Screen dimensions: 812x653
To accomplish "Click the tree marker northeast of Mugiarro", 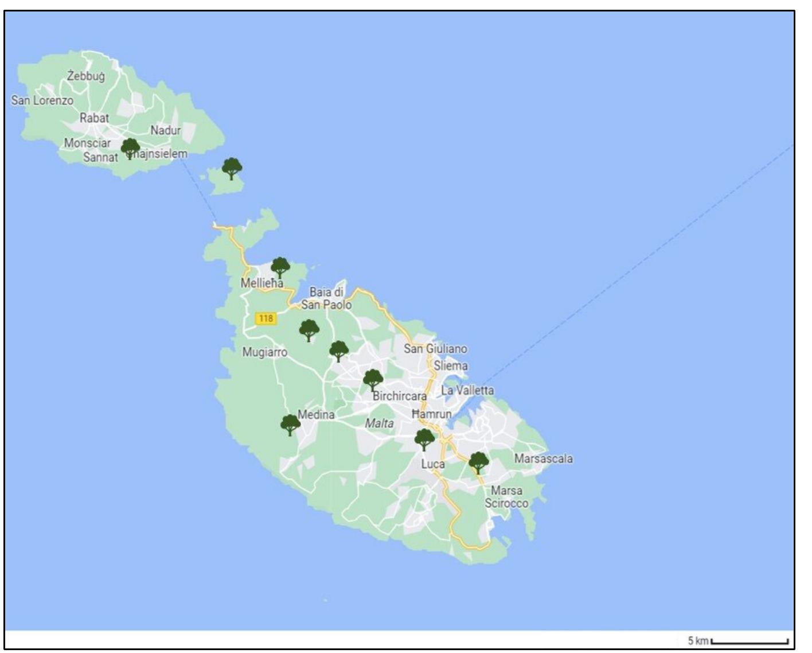I will click(x=339, y=349).
